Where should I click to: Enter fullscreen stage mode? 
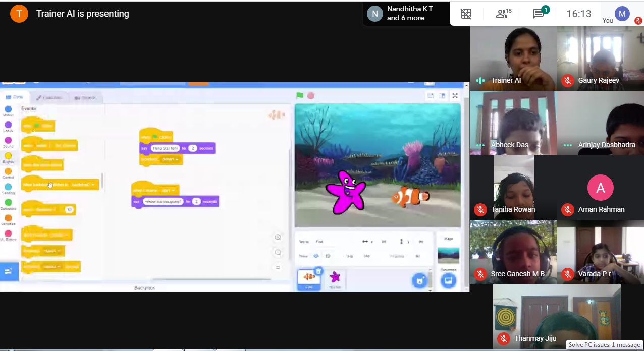click(455, 95)
